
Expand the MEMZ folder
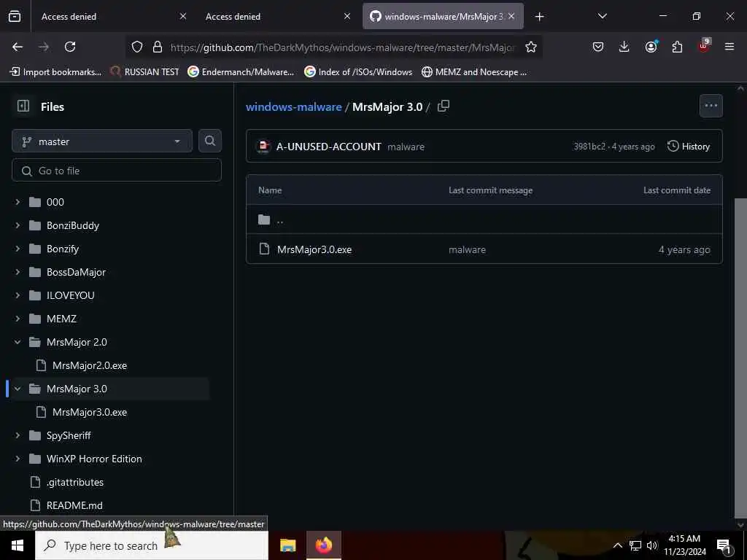coord(18,319)
